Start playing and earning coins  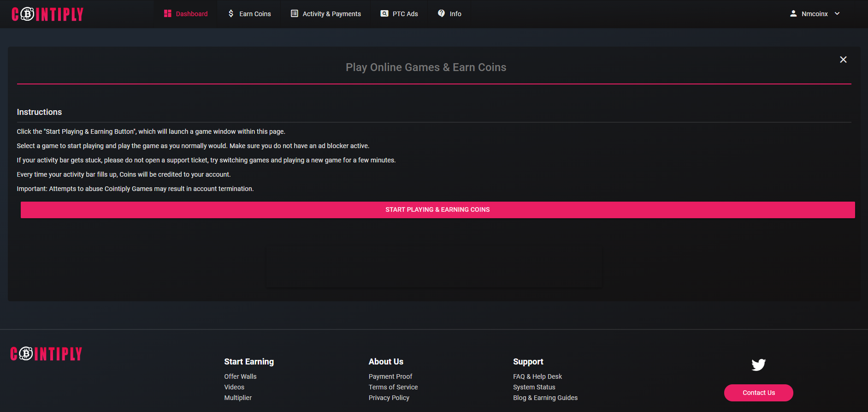click(x=437, y=210)
